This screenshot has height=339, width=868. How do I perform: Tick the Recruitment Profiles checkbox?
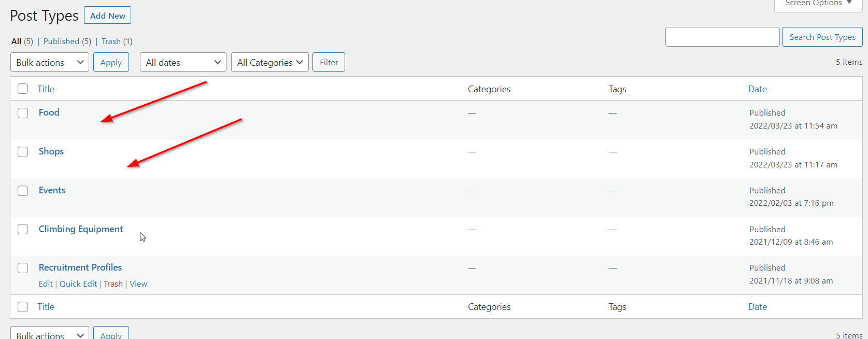tap(23, 268)
